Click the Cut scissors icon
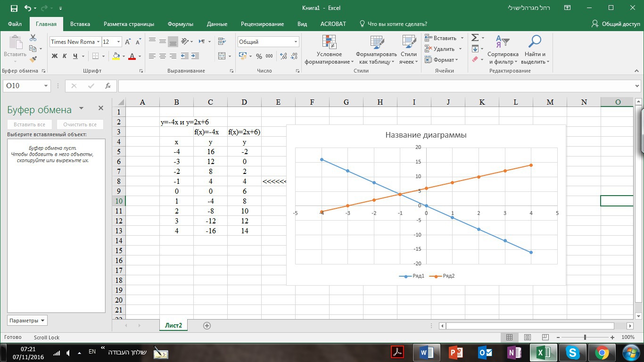Screen dimensions: 644x362 (33, 38)
